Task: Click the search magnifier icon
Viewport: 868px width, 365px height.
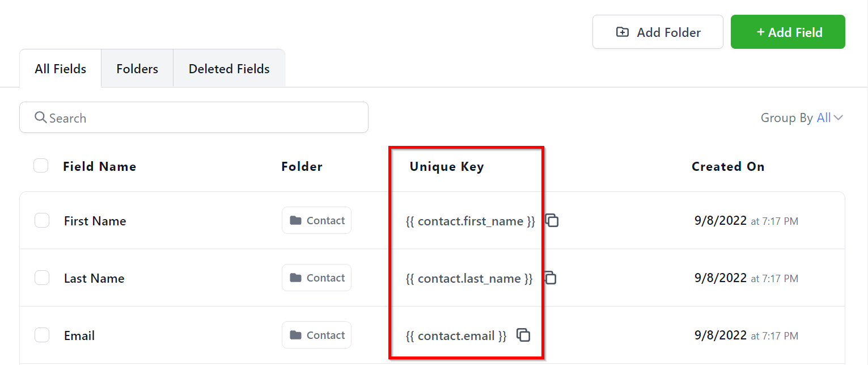Action: coord(40,118)
